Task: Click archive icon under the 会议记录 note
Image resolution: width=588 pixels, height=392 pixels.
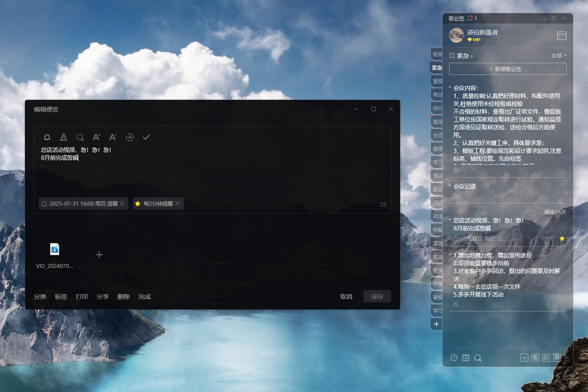Action: [456, 196]
